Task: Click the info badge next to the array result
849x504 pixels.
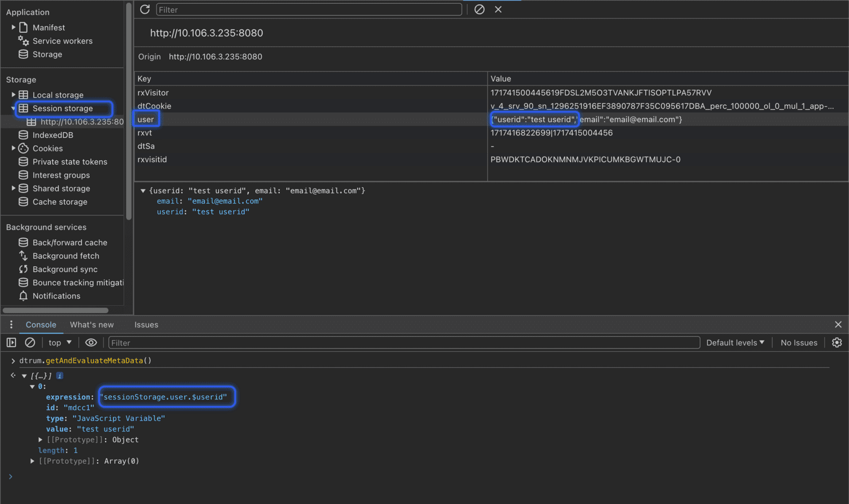Action: point(59,375)
